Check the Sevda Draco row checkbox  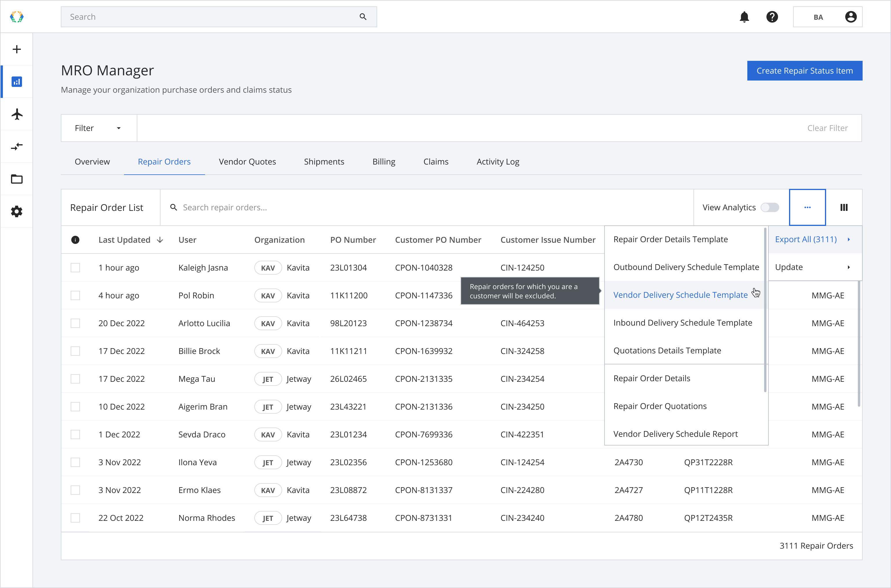[x=75, y=434]
